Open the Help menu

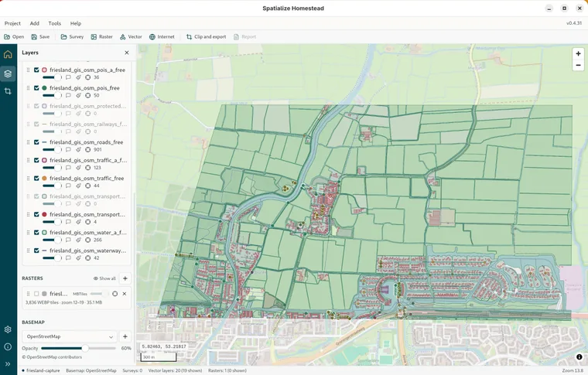point(76,23)
